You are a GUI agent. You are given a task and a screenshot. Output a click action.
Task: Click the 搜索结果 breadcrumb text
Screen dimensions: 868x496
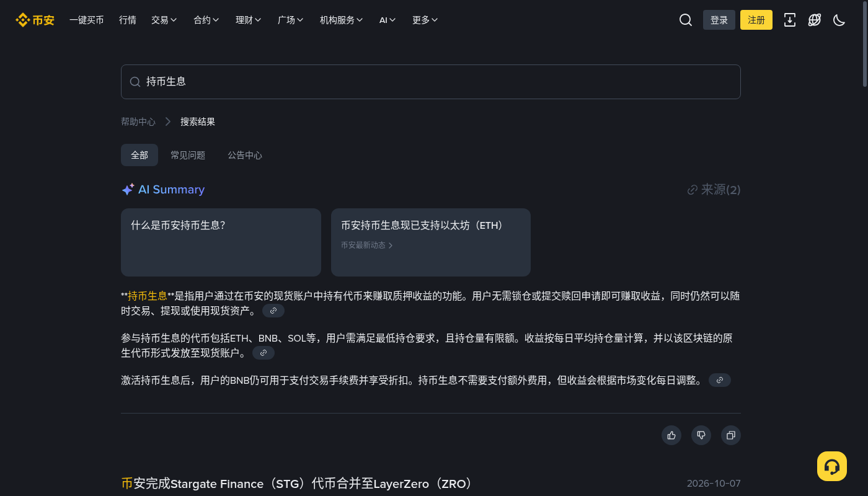[198, 122]
